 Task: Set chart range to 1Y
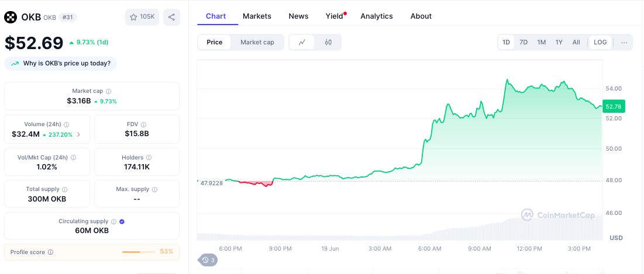point(559,42)
